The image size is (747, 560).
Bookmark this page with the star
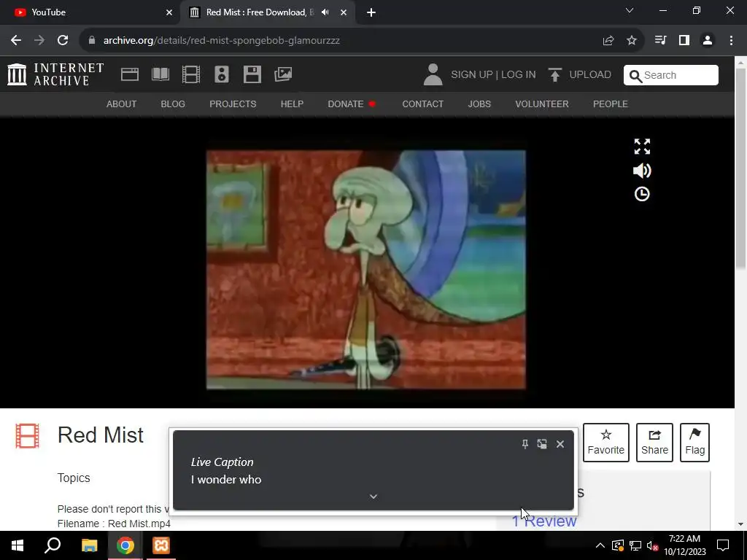(632, 41)
